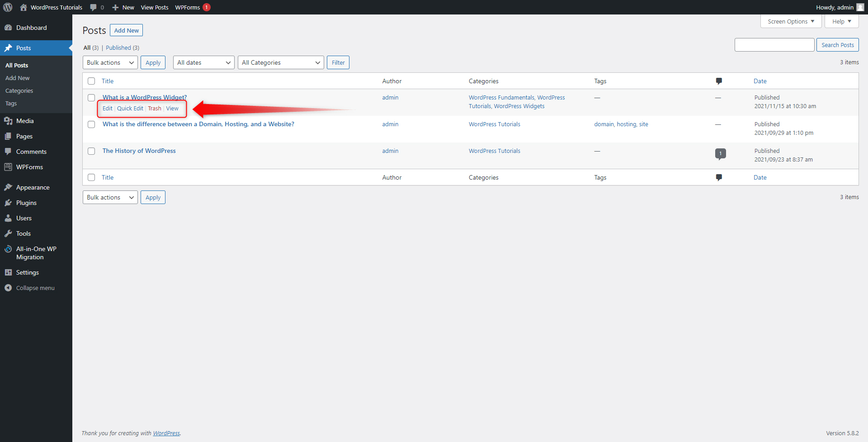Click View under WordPress Widget post
Image resolution: width=868 pixels, height=442 pixels.
(172, 108)
